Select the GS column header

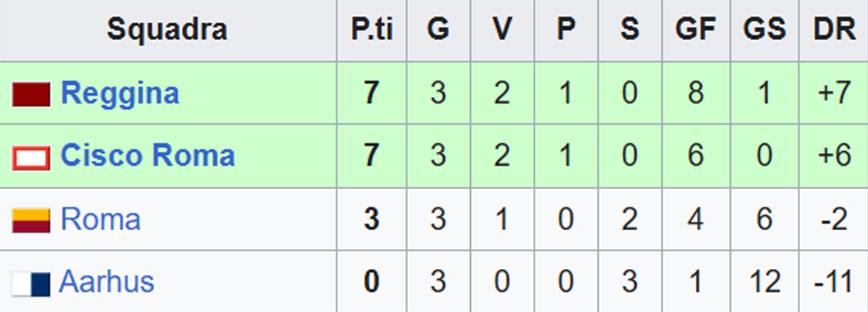pyautogui.click(x=764, y=30)
